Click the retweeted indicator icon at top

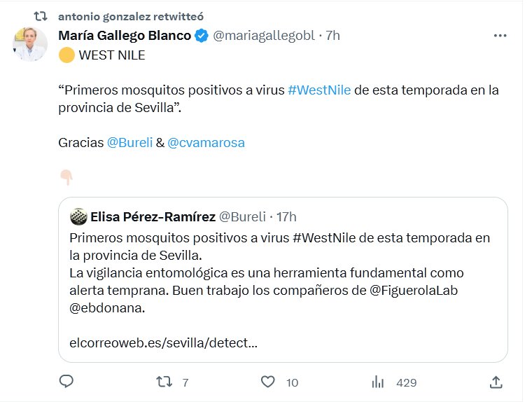[41, 15]
